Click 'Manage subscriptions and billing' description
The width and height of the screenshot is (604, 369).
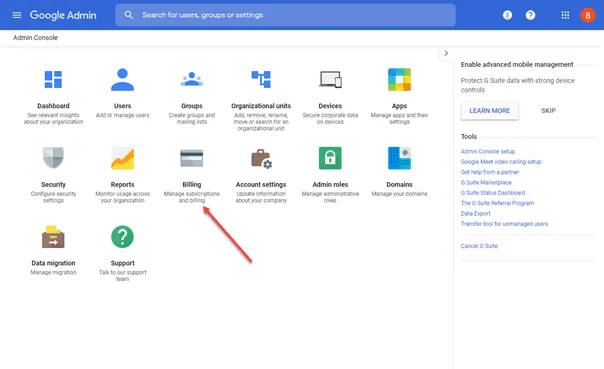coord(191,197)
